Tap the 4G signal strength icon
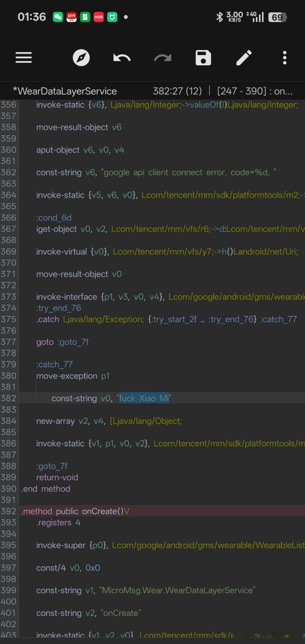This screenshot has width=305, height=644. pos(256,17)
